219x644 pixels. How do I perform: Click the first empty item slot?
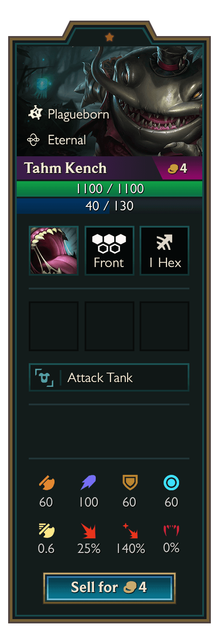pos(54,326)
